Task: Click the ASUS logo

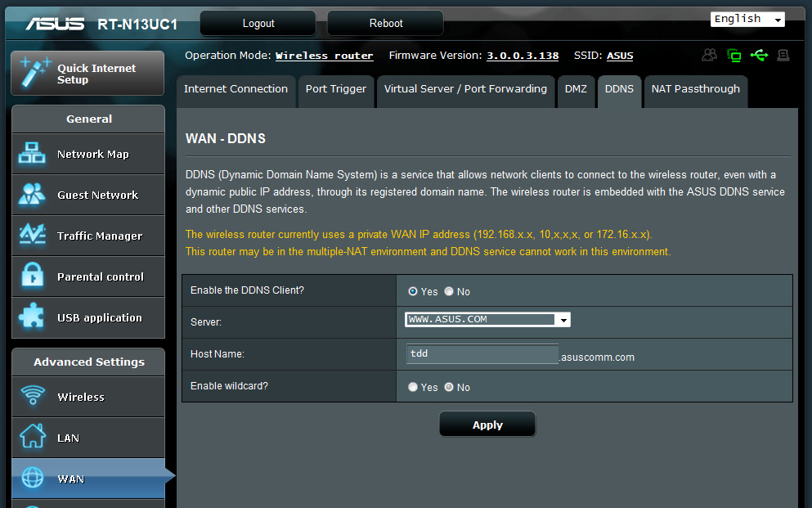Action: 55,24
